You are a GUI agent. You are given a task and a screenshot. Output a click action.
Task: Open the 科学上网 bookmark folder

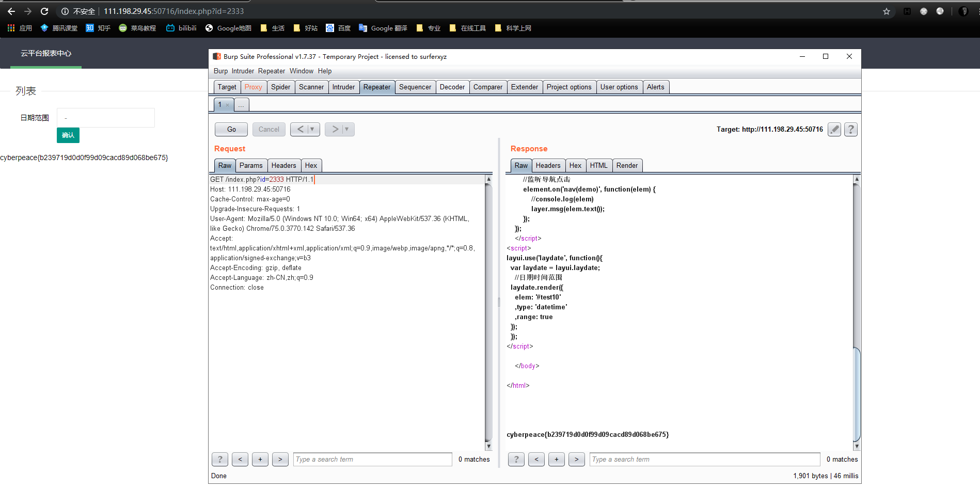click(x=513, y=28)
